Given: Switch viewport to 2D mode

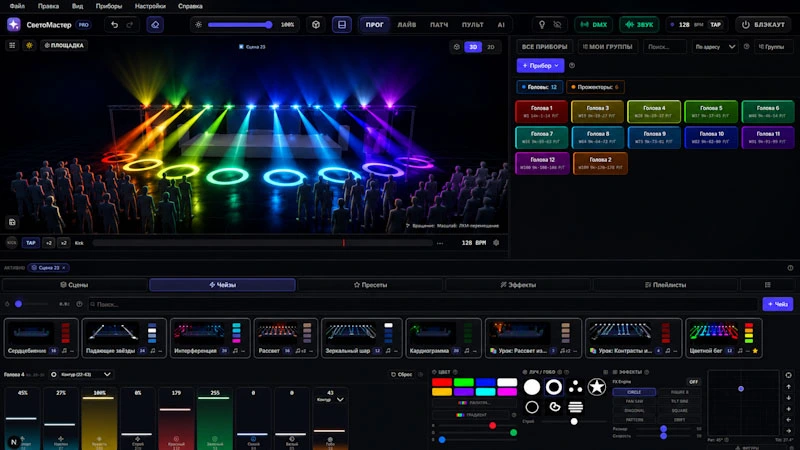Looking at the screenshot, I should point(491,47).
